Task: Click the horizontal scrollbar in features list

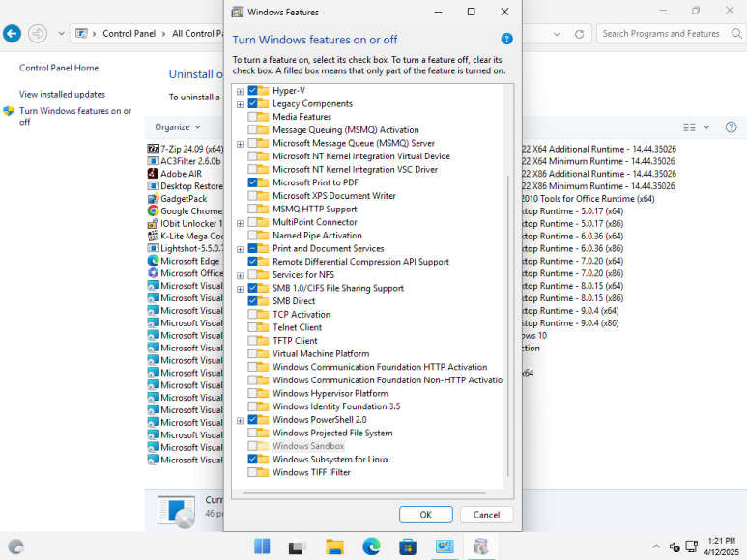Action: pos(364,493)
